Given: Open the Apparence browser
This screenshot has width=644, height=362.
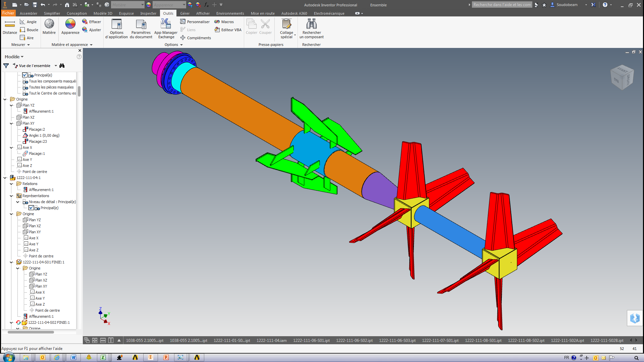Looking at the screenshot, I should [70, 26].
